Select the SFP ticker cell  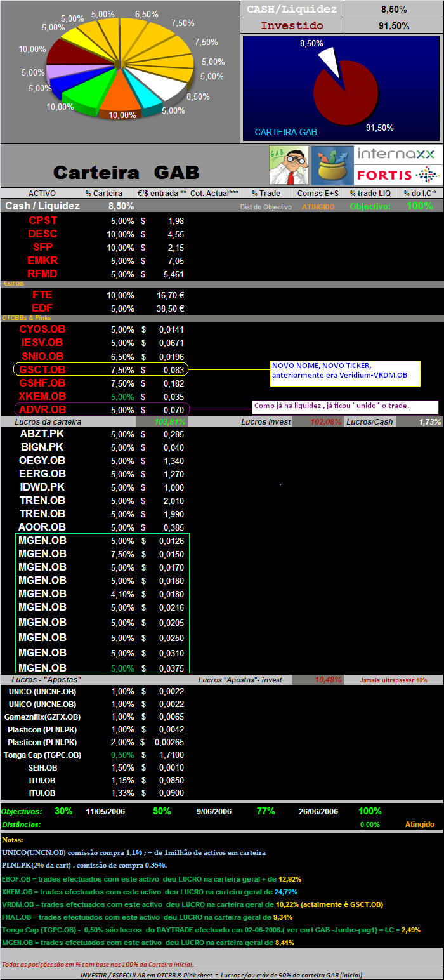click(42, 247)
